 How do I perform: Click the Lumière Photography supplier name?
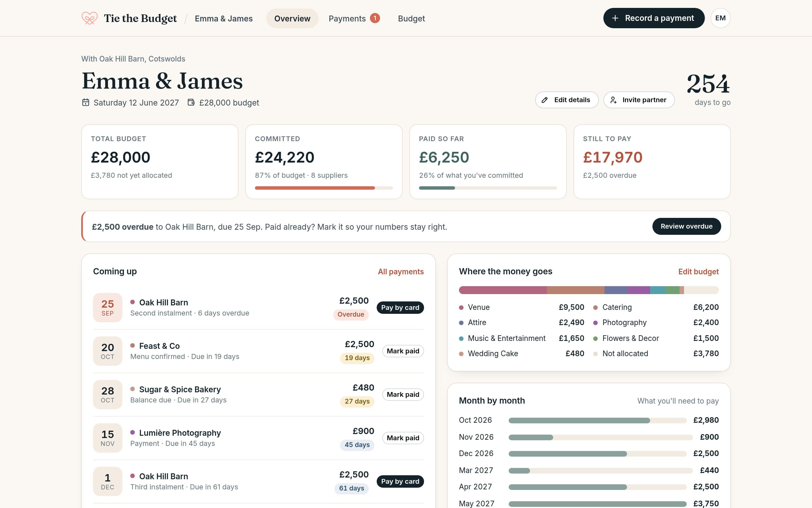pyautogui.click(x=180, y=433)
